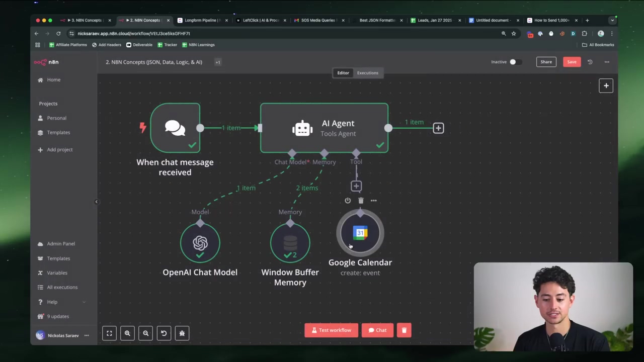This screenshot has width=644, height=362.
Task: Open Nickolas Saraev user menu dots
Action: [x=87, y=335]
